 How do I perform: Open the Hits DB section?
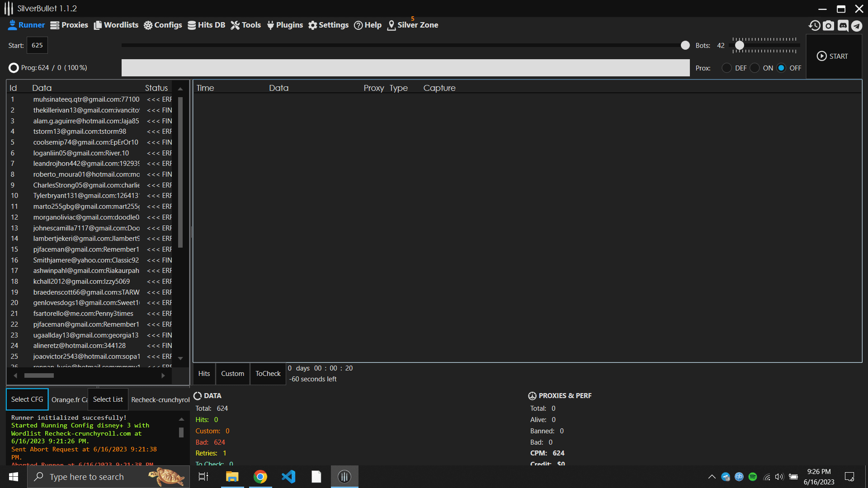pyautogui.click(x=206, y=25)
